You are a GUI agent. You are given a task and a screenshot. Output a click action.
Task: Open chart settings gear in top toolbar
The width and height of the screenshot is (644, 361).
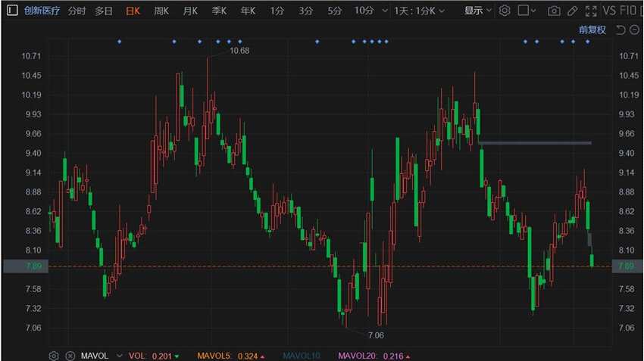[505, 11]
